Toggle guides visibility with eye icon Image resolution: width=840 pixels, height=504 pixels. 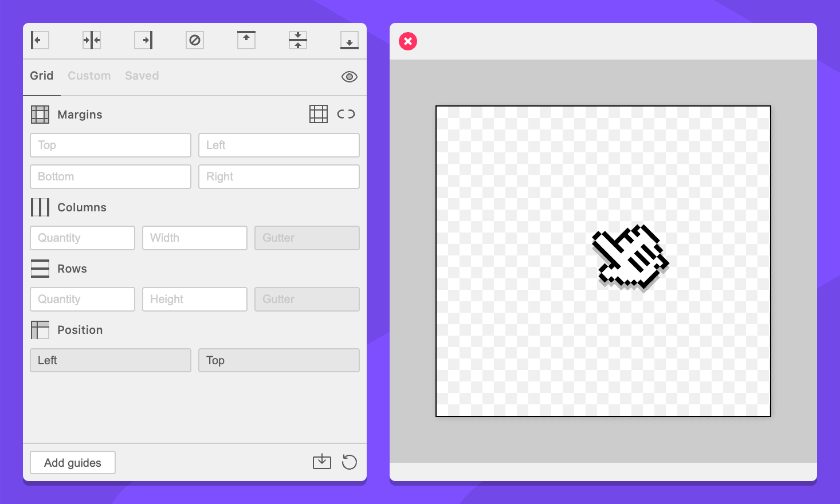[x=350, y=77]
